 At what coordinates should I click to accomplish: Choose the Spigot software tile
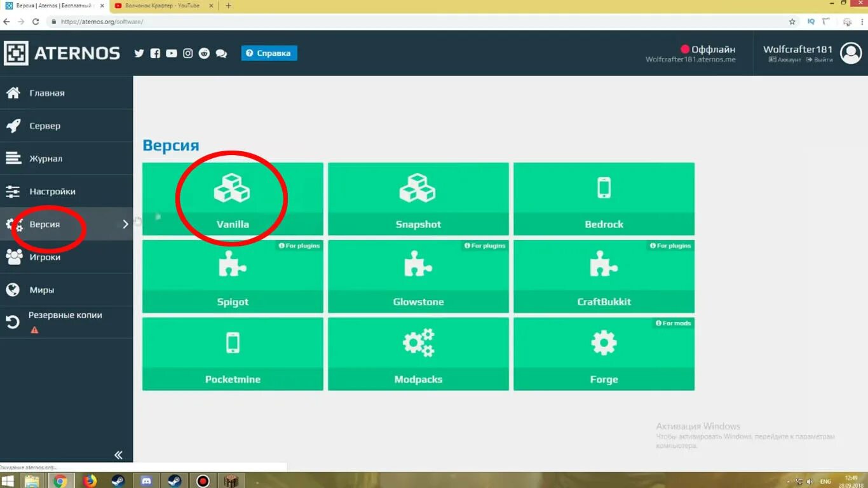pyautogui.click(x=233, y=276)
